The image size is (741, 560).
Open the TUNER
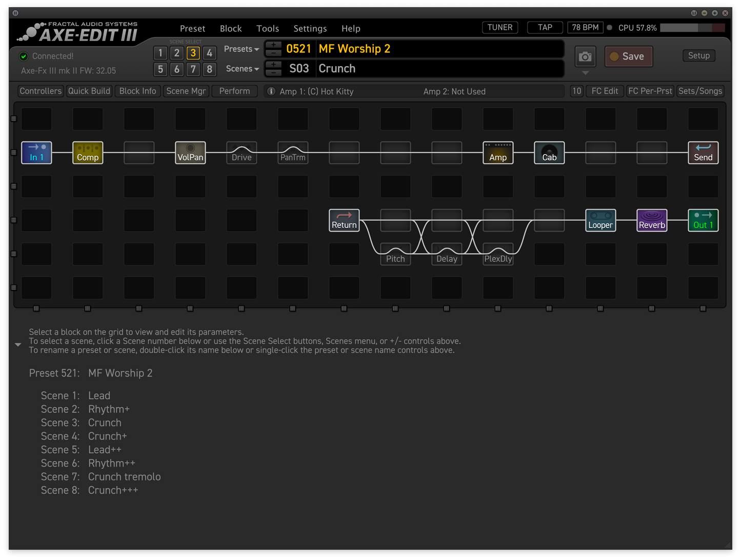[x=500, y=28]
